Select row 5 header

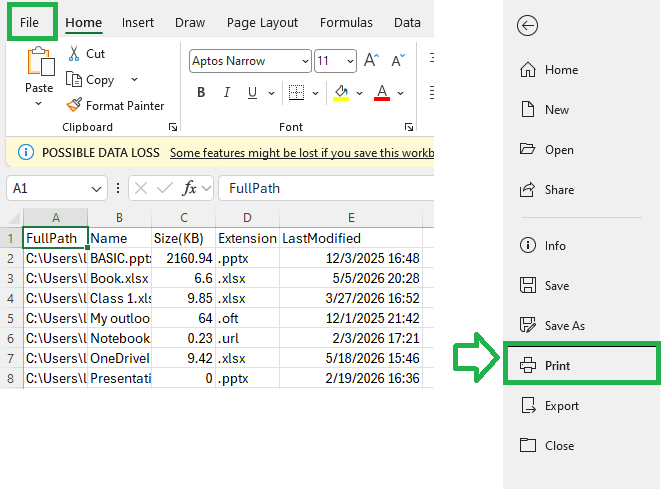(x=11, y=318)
